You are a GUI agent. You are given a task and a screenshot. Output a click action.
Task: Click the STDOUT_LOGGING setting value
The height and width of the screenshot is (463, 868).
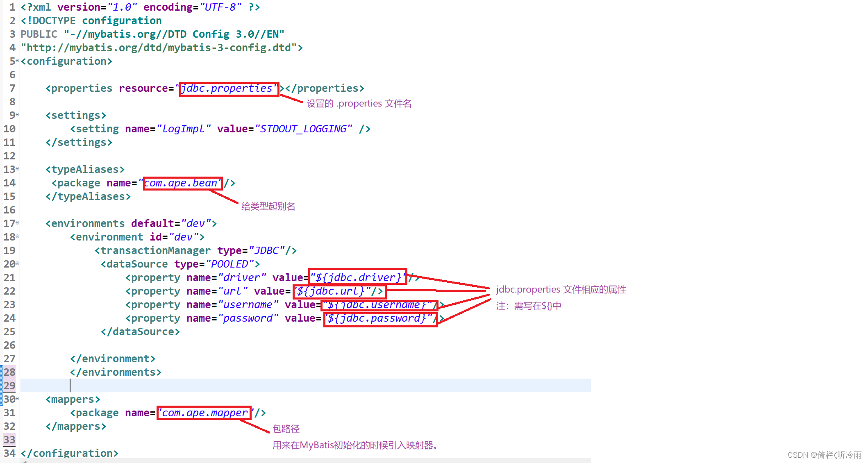click(303, 129)
